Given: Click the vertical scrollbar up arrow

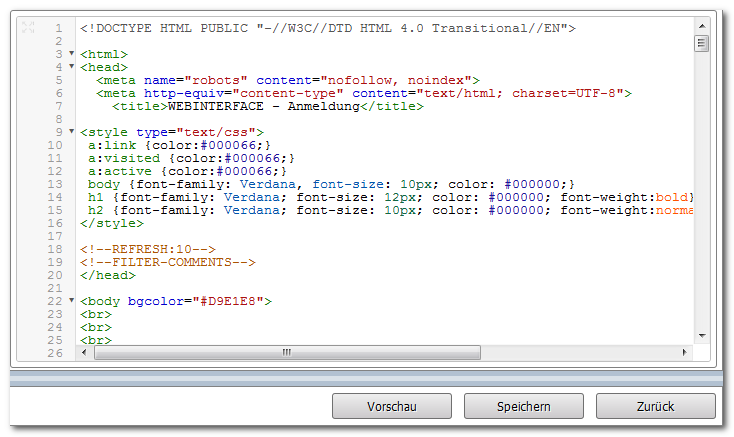Looking at the screenshot, I should [x=702, y=26].
